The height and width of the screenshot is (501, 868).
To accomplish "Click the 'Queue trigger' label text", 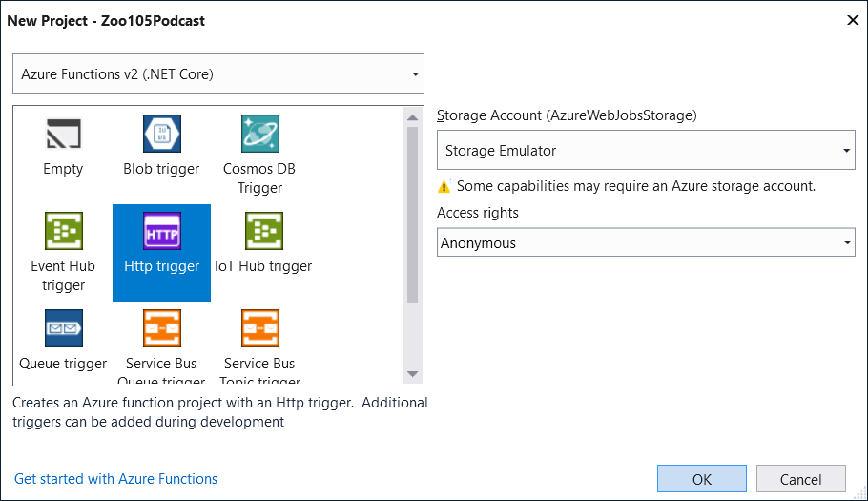I will 63,364.
